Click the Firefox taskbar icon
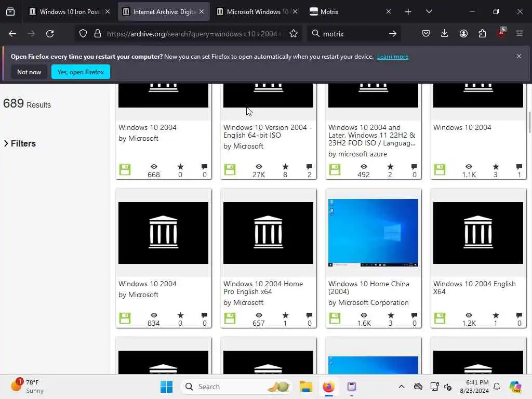Screen dimensions: 532x399 [328, 387]
